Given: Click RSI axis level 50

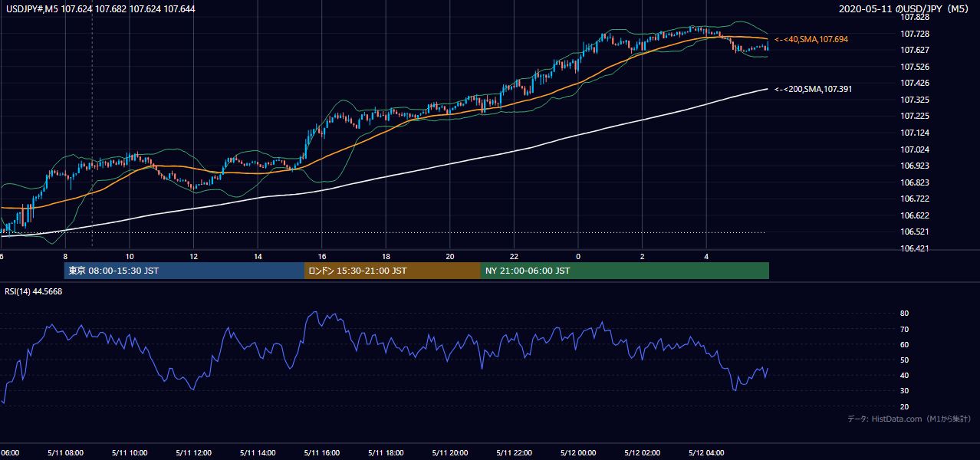Looking at the screenshot, I should point(904,360).
